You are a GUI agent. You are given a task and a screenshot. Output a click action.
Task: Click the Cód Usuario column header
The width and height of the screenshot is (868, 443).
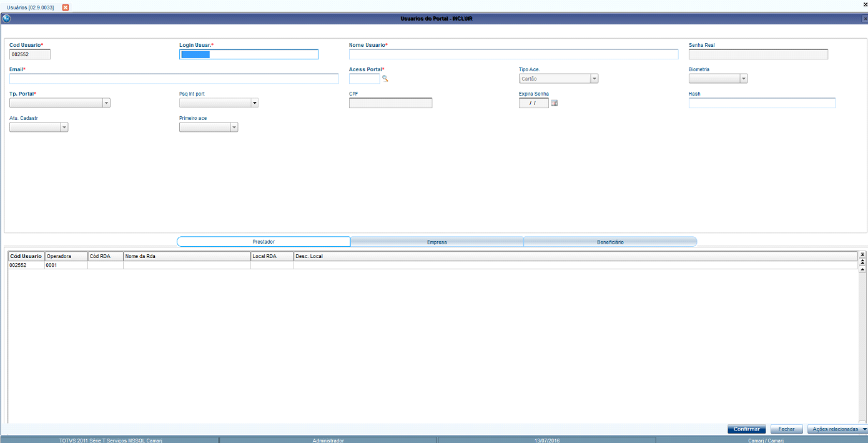(26, 256)
